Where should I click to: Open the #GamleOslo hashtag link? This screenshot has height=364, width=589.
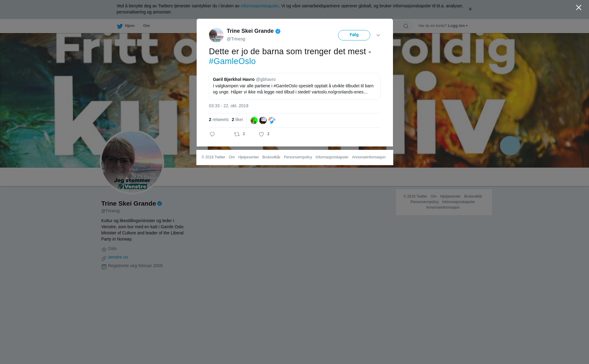coord(232,61)
